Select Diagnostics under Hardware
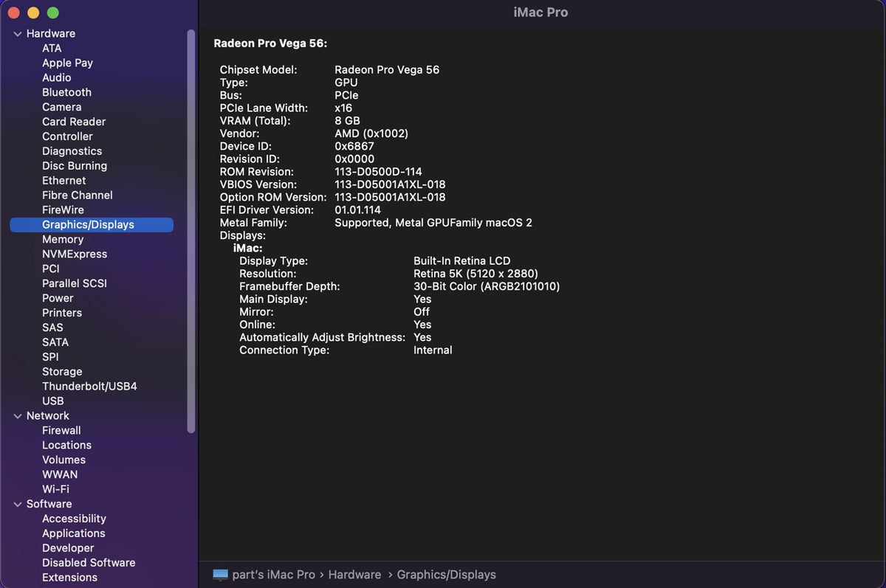 pyautogui.click(x=72, y=151)
